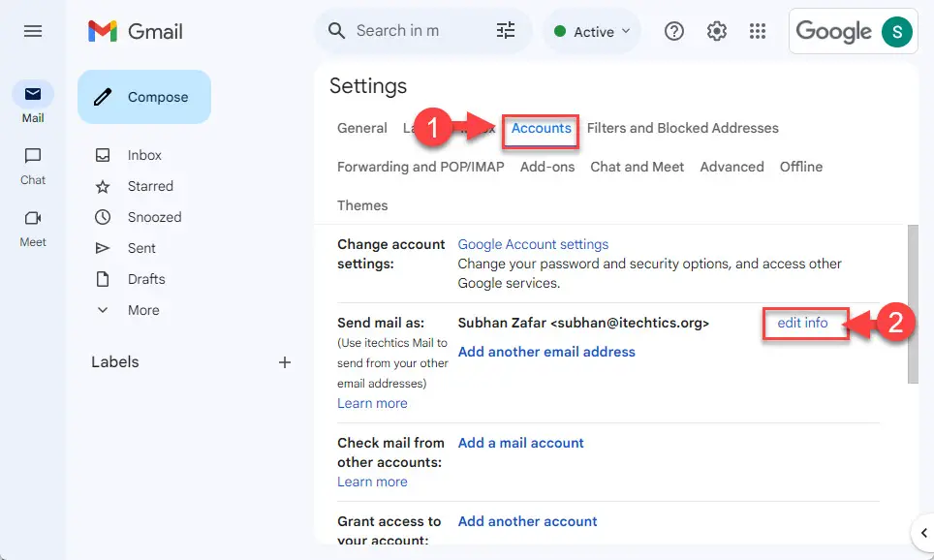Open the Settings gear icon

tap(717, 31)
